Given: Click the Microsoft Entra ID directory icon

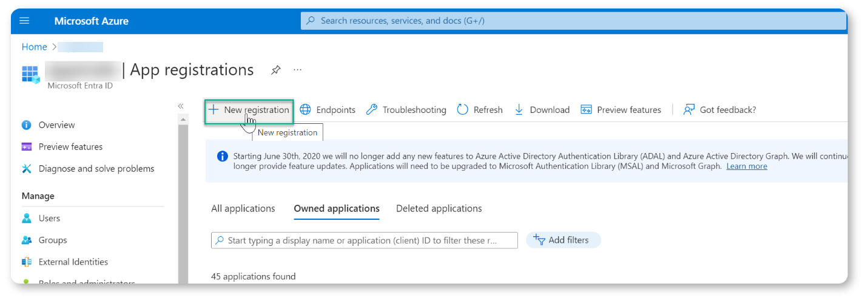Looking at the screenshot, I should (x=31, y=74).
